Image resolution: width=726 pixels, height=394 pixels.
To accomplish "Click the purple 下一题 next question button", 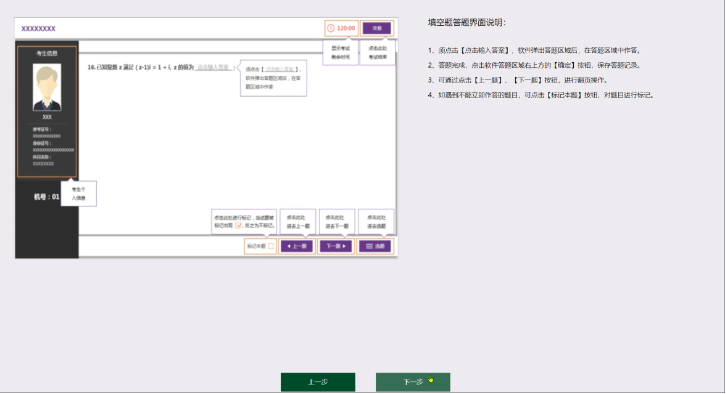I will (336, 246).
